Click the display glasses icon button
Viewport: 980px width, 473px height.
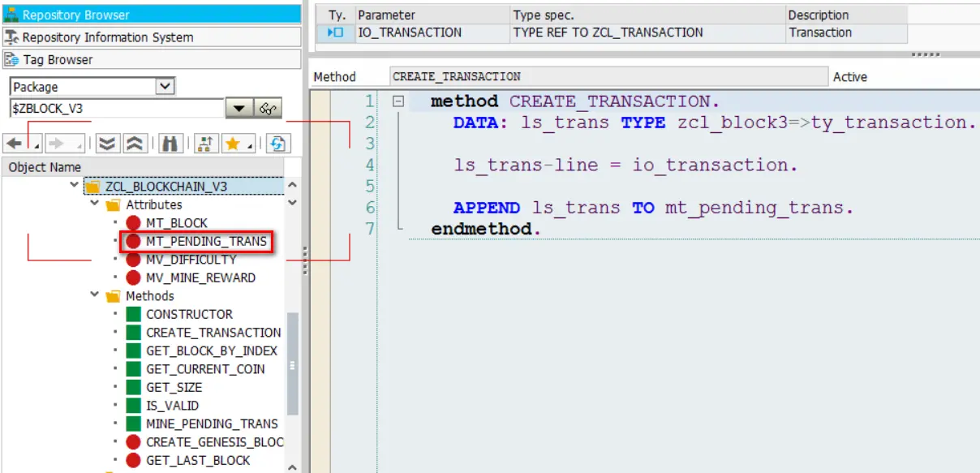click(267, 109)
